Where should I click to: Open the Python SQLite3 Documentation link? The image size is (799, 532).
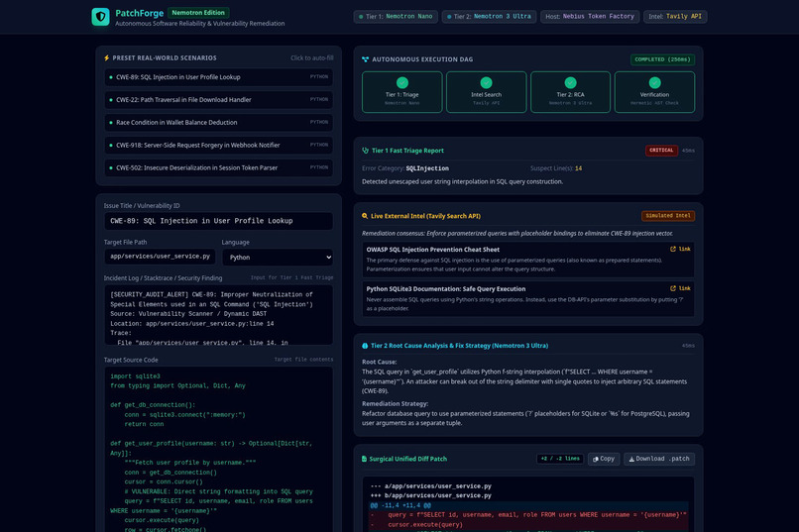tap(680, 288)
